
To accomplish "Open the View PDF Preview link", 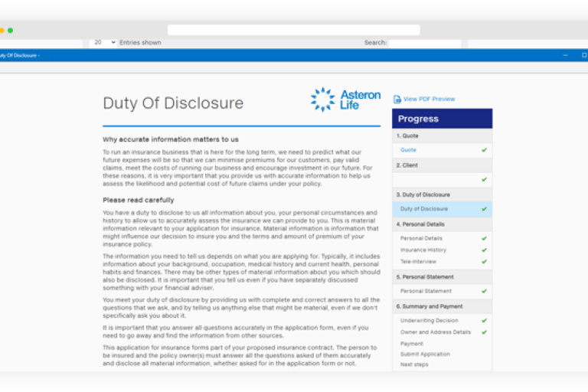I will click(x=429, y=100).
